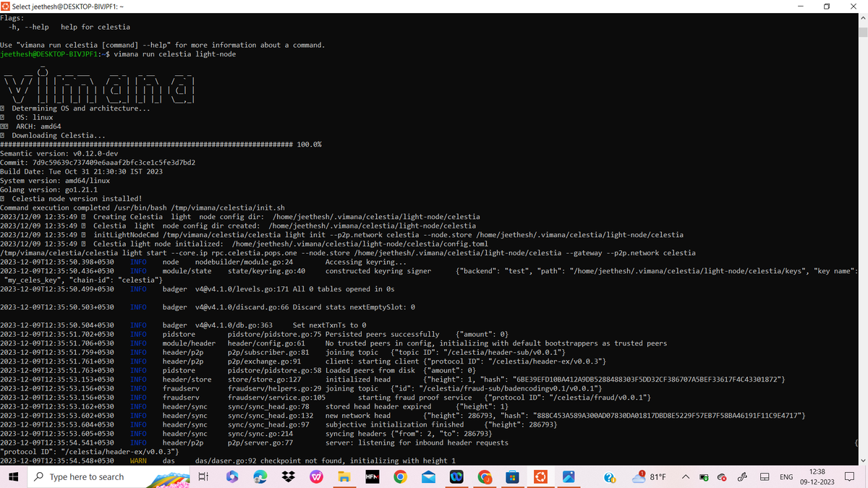Open File Explorer from the taskbar
Image resolution: width=868 pixels, height=488 pixels.
344,477
